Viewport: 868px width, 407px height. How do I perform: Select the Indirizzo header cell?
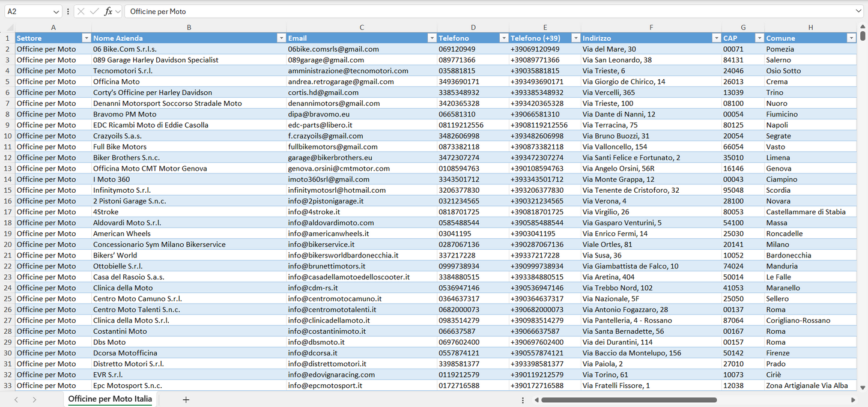pos(651,38)
